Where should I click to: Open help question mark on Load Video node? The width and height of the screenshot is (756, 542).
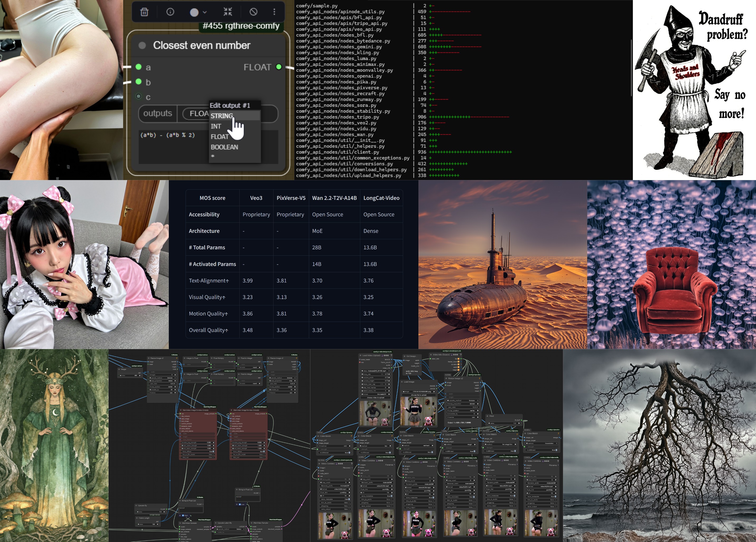click(391, 355)
